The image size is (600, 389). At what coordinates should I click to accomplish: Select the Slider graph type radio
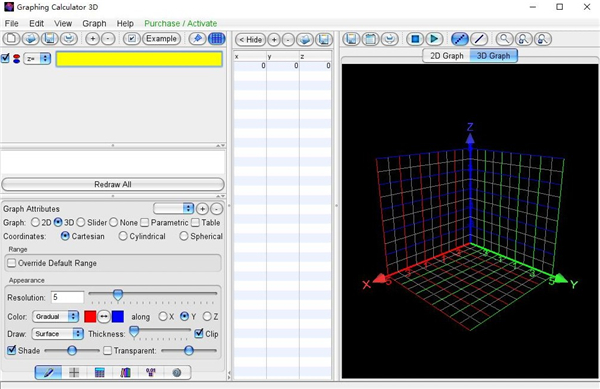(x=81, y=222)
